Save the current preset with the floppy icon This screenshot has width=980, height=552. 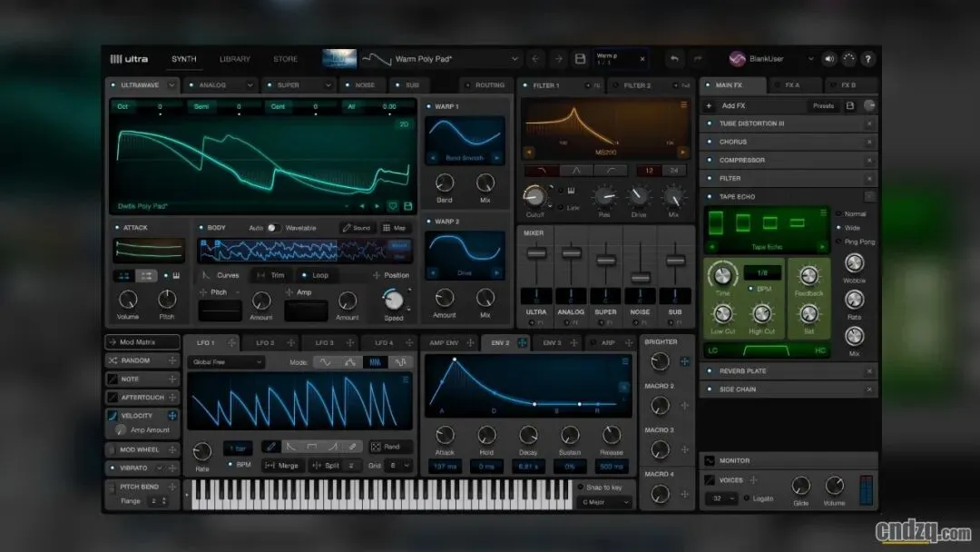click(580, 59)
